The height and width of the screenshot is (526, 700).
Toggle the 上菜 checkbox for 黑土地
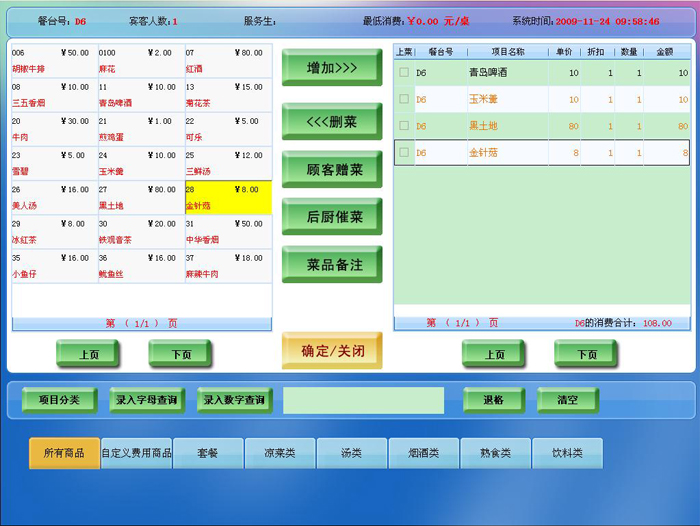(x=403, y=126)
